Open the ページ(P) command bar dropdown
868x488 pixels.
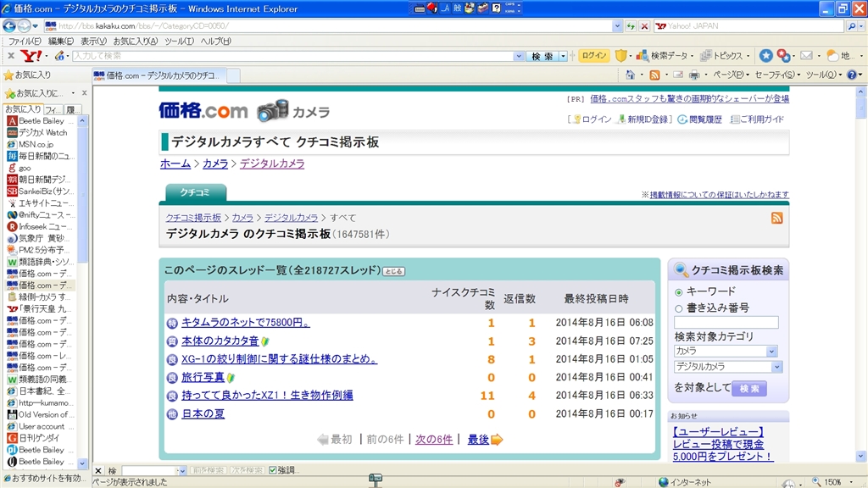pyautogui.click(x=731, y=75)
